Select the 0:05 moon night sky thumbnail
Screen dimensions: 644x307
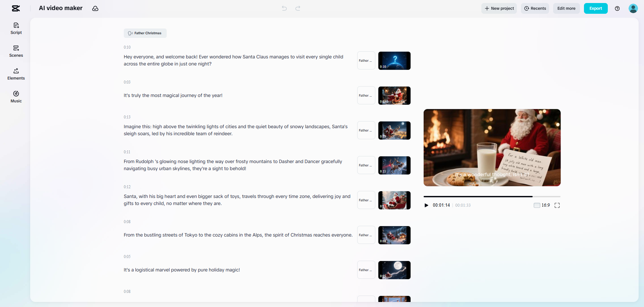pyautogui.click(x=394, y=270)
